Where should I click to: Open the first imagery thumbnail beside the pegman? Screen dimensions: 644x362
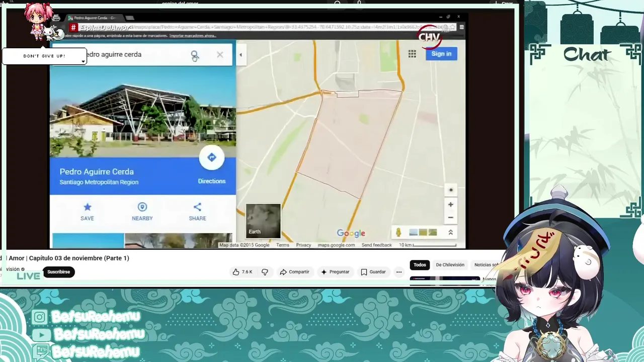tap(414, 232)
